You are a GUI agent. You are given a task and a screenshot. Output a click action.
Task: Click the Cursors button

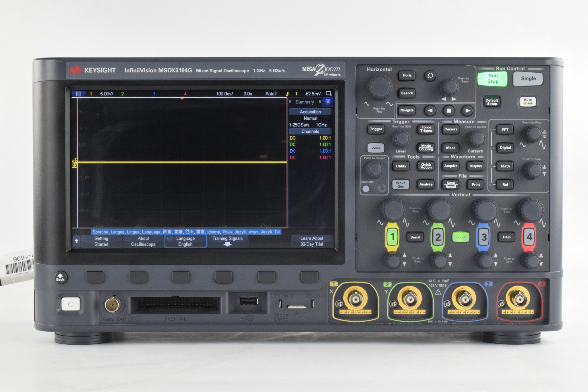click(451, 129)
